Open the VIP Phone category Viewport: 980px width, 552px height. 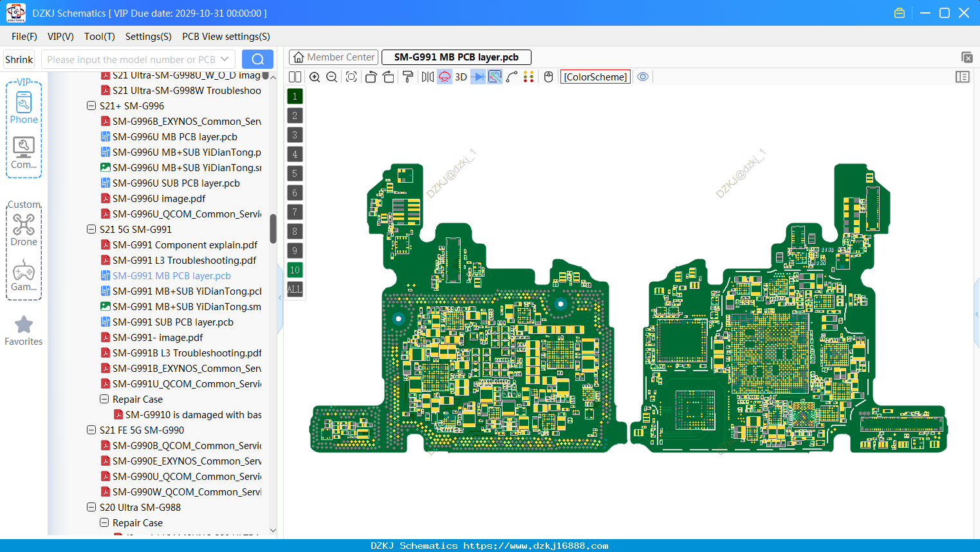tap(24, 107)
